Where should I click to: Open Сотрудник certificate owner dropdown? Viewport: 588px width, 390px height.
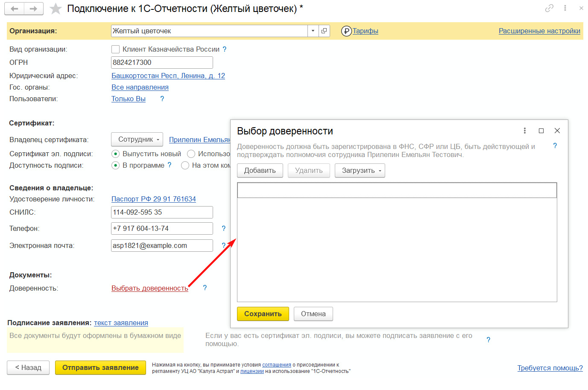[137, 140]
